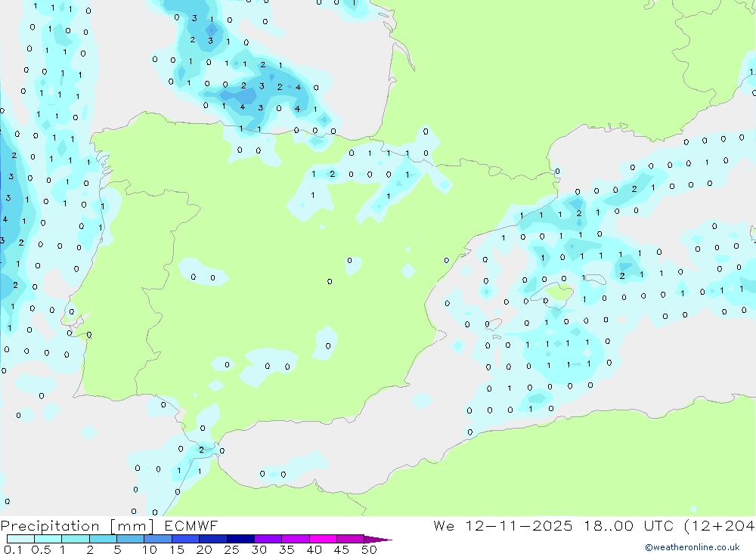Click the 0.1–0.5 mm legend color swatch
The width and height of the screenshot is (756, 554).
[20, 539]
